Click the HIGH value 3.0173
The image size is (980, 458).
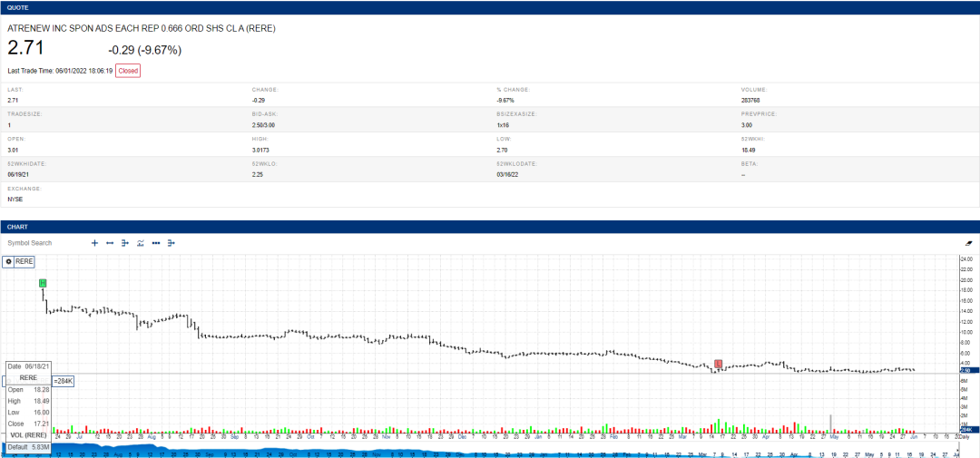[260, 150]
